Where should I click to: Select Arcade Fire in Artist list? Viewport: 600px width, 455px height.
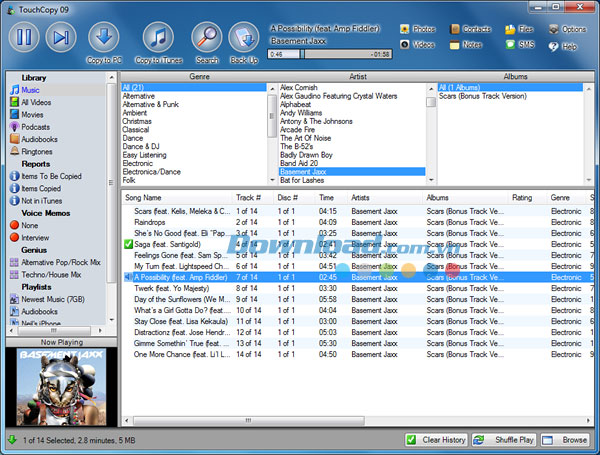point(297,129)
